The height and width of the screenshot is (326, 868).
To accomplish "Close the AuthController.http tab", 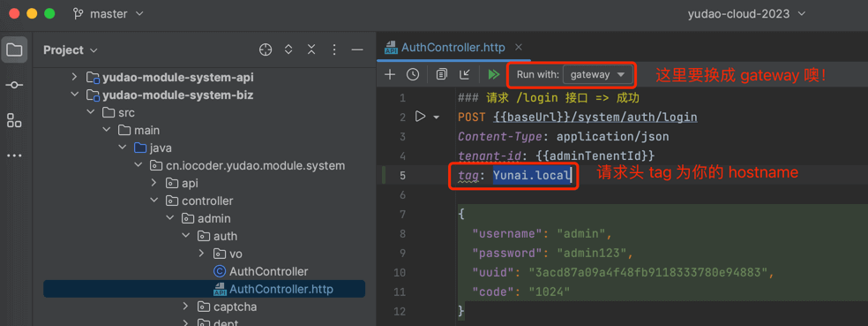I will (518, 47).
